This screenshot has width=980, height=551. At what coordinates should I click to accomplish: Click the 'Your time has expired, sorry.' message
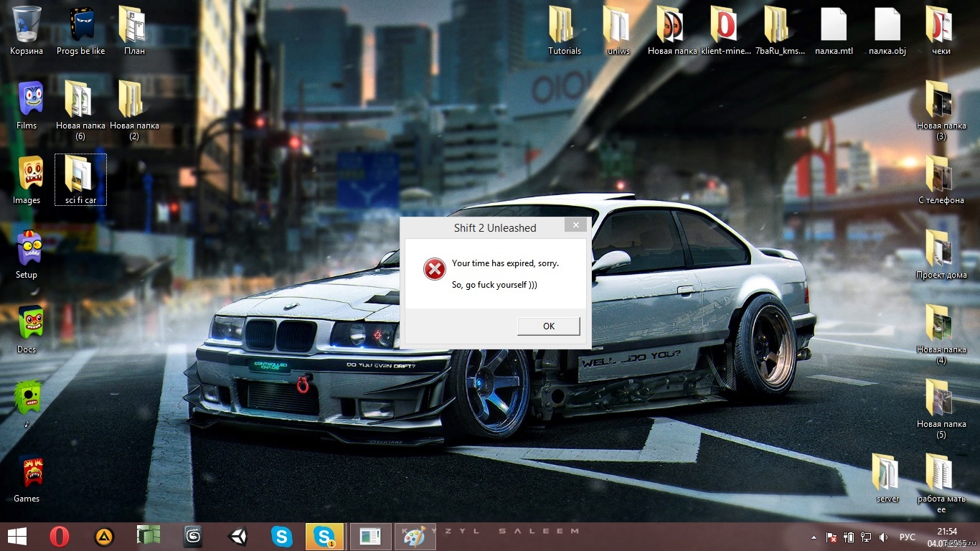505,263
